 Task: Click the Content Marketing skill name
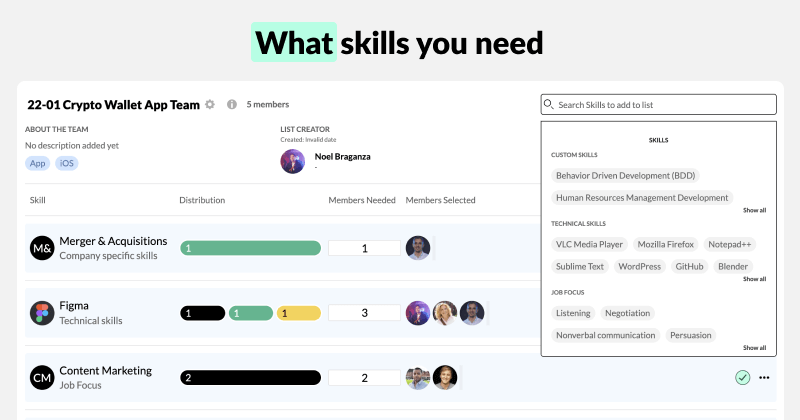click(106, 370)
